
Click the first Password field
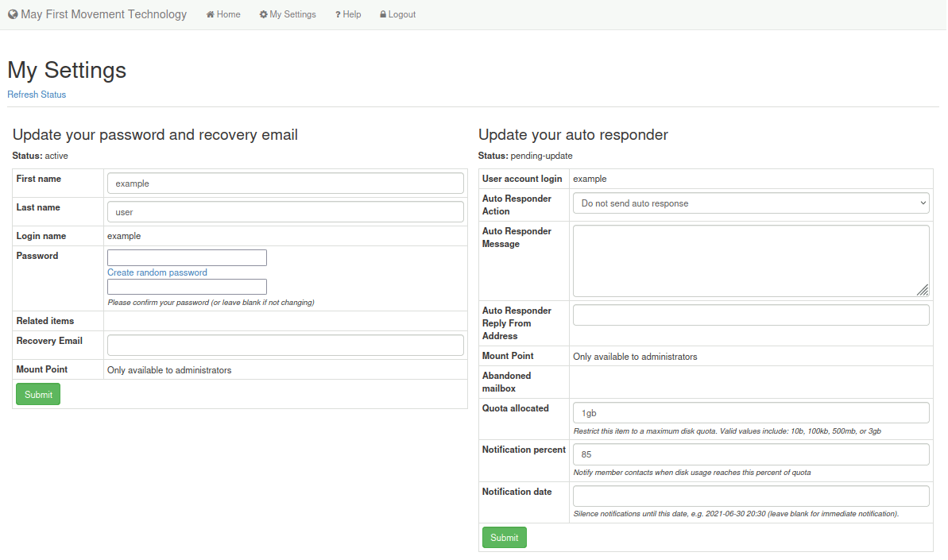(187, 257)
